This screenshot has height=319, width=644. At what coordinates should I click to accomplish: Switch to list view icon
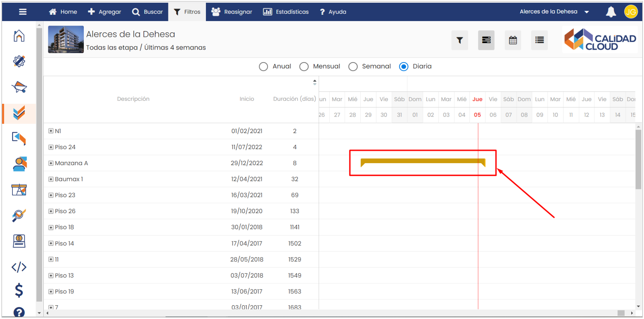coord(539,40)
